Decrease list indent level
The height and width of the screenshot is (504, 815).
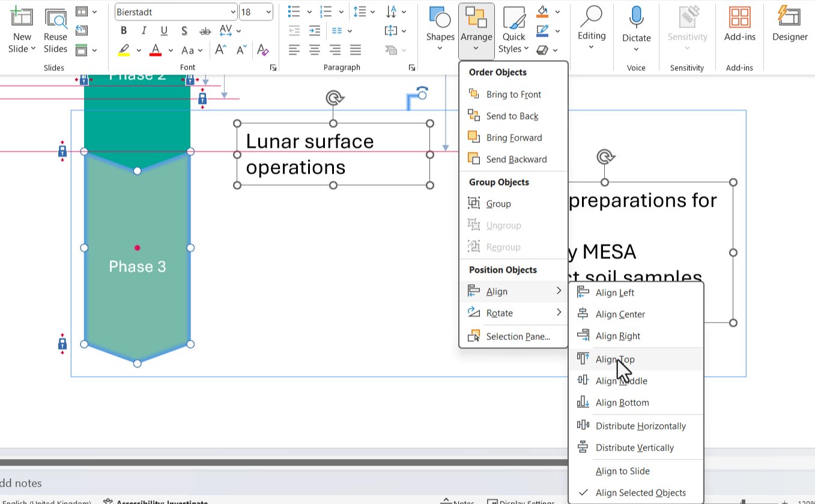pyautogui.click(x=294, y=31)
